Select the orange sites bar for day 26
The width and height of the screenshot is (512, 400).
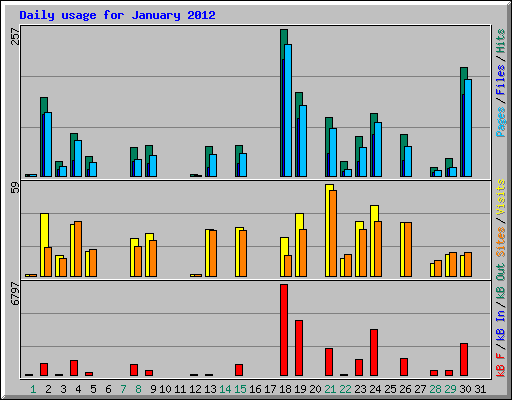(408, 249)
